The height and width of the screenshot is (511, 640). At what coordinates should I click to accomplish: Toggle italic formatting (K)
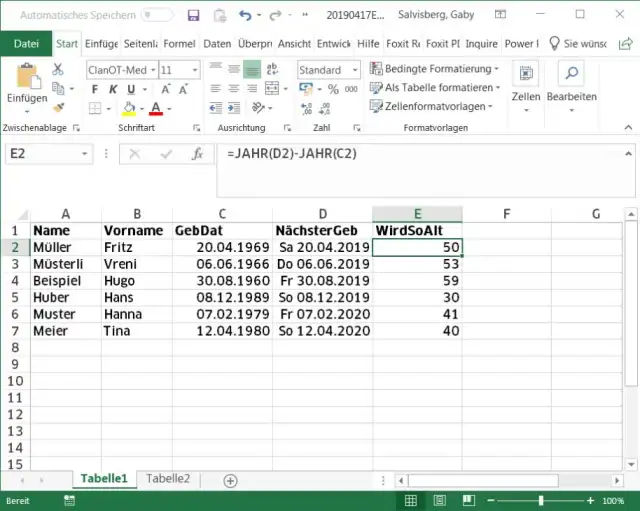coord(112,89)
